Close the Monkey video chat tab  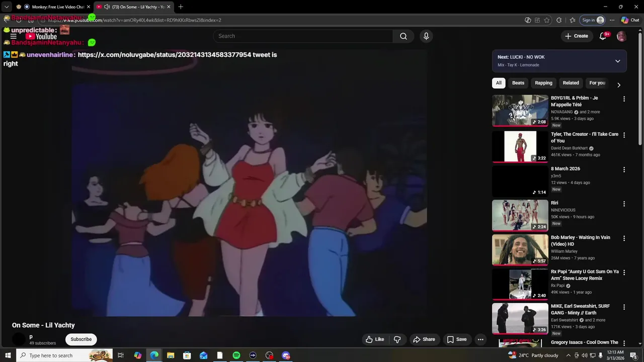89,7
